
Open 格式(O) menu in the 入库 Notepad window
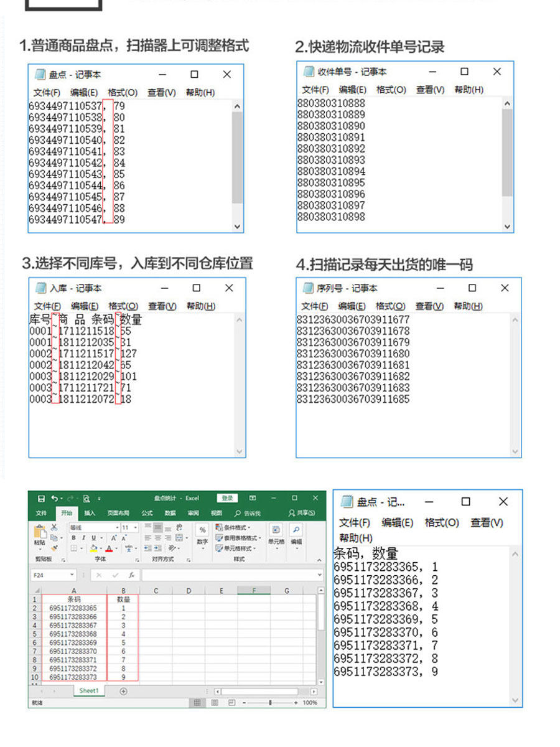point(123,306)
